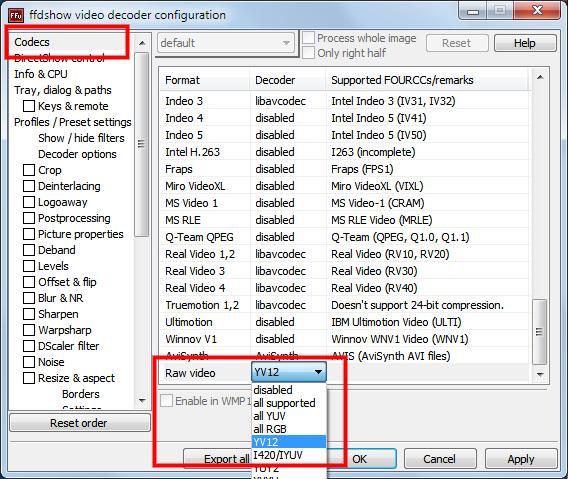Click the Apply button
Viewport: 568px width, 479px height.
(x=521, y=459)
